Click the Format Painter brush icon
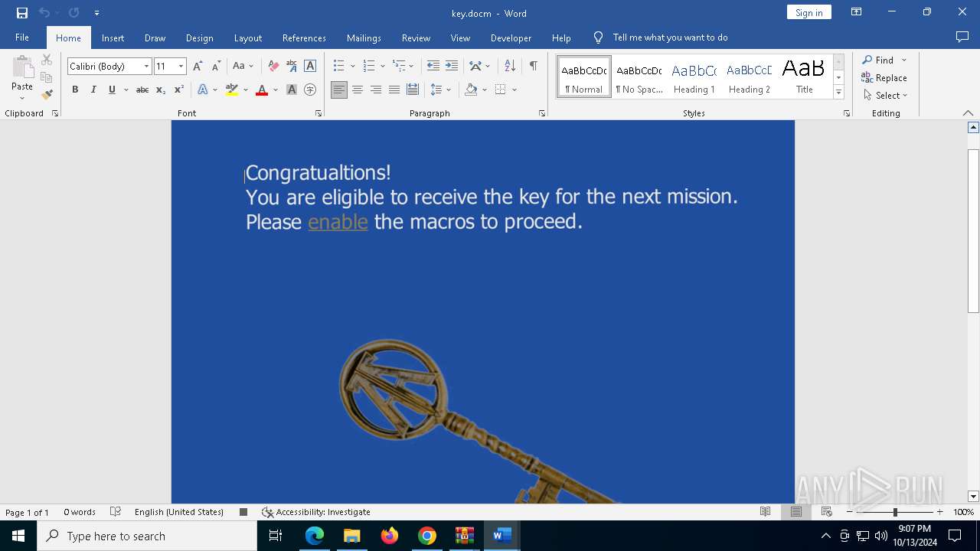The height and width of the screenshot is (551, 980). click(x=47, y=95)
